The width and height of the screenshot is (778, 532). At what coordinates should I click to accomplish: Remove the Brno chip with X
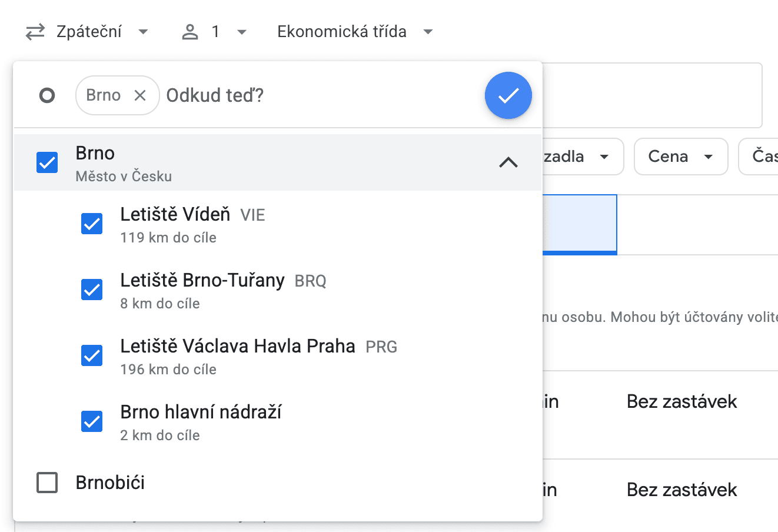click(140, 95)
